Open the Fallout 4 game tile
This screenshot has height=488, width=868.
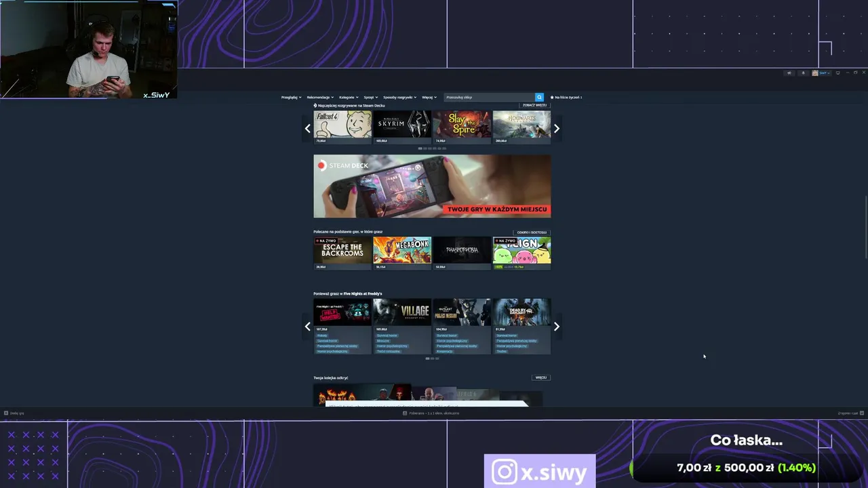click(342, 127)
